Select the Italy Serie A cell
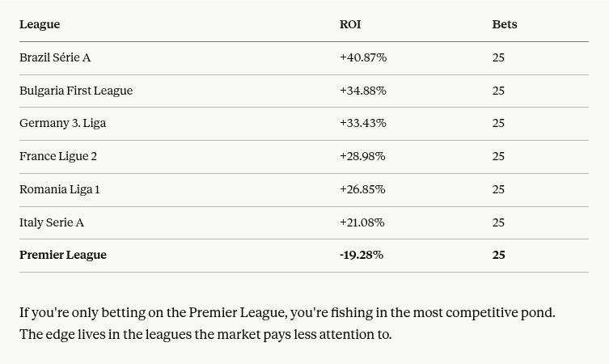 (52, 222)
